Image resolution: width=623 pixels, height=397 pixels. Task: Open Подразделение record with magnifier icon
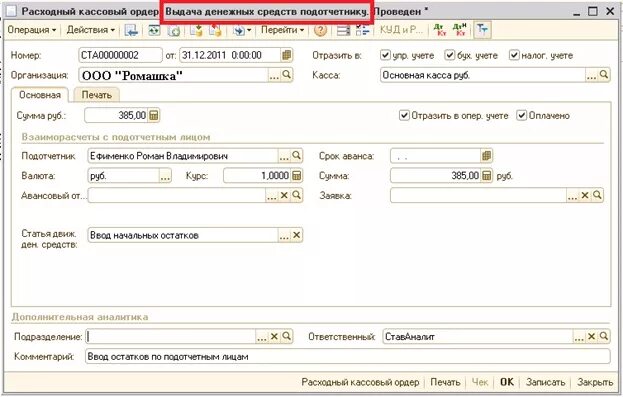pos(286,337)
